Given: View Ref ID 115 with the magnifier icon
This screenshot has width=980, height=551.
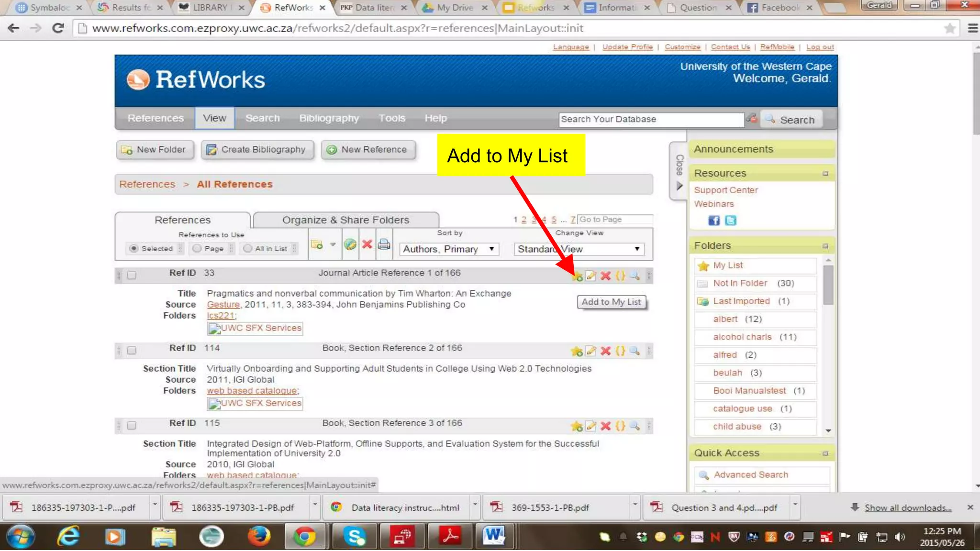Looking at the screenshot, I should 635,426.
